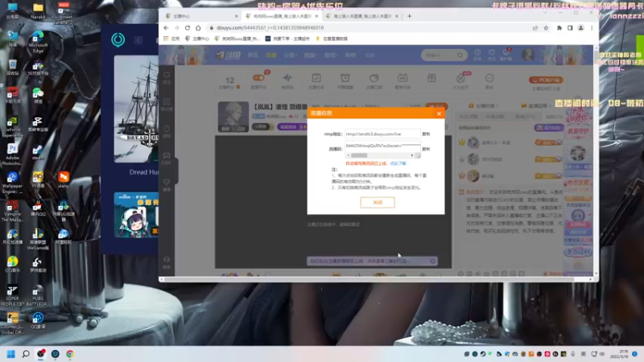The height and width of the screenshot is (362, 644).
Task: Click the Chrome icon on the taskbar
Action: [70, 354]
